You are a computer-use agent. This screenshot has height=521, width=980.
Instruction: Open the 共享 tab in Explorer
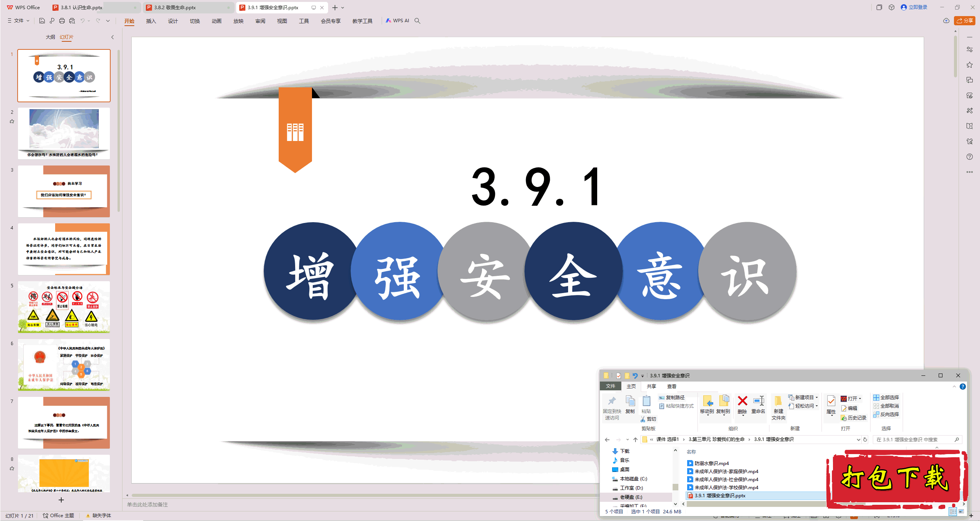pyautogui.click(x=652, y=386)
